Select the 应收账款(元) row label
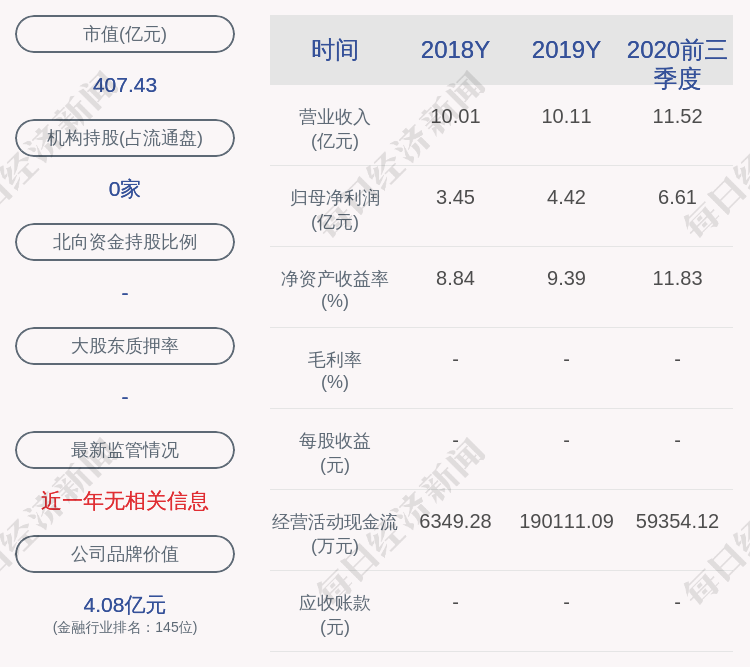The image size is (750, 667). coord(335,615)
